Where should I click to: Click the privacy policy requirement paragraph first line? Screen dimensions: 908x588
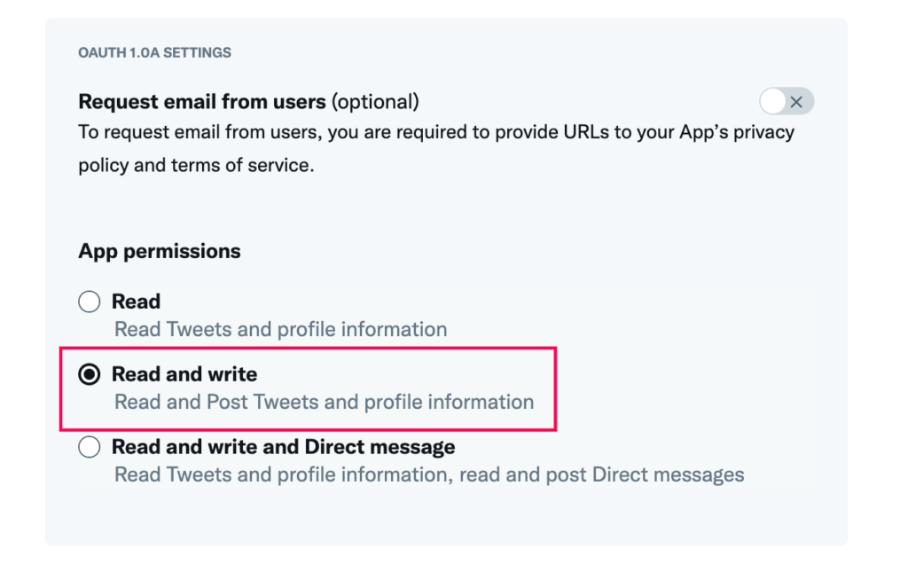436,132
